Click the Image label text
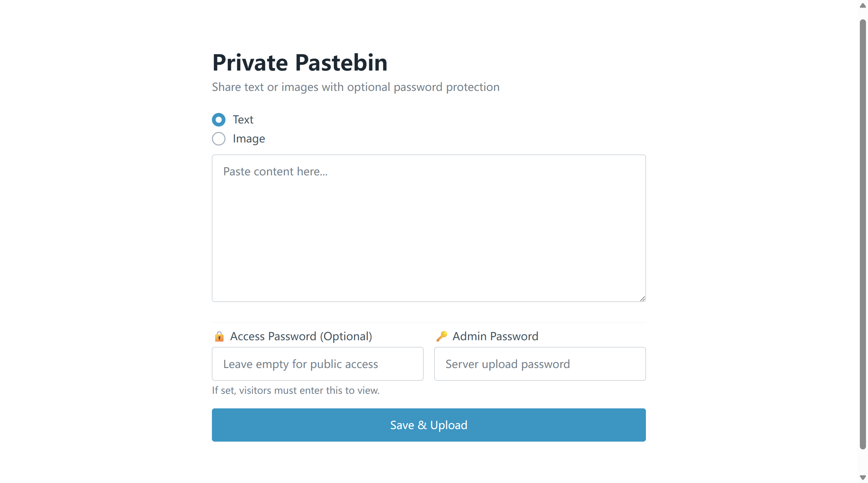The height and width of the screenshot is (483, 868). coord(249,139)
